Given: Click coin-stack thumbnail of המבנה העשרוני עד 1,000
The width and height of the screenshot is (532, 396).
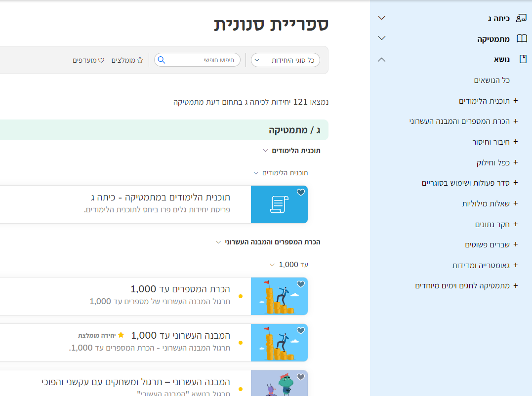Looking at the screenshot, I should pos(279,343).
